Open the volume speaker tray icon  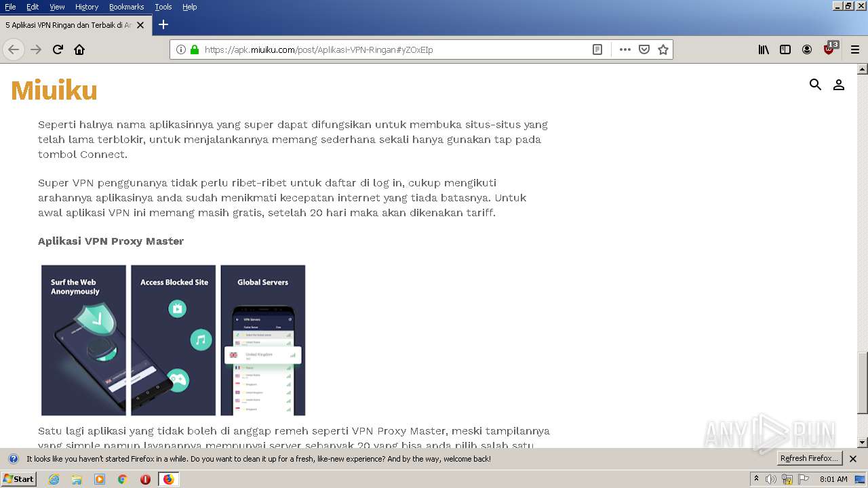[x=771, y=479]
